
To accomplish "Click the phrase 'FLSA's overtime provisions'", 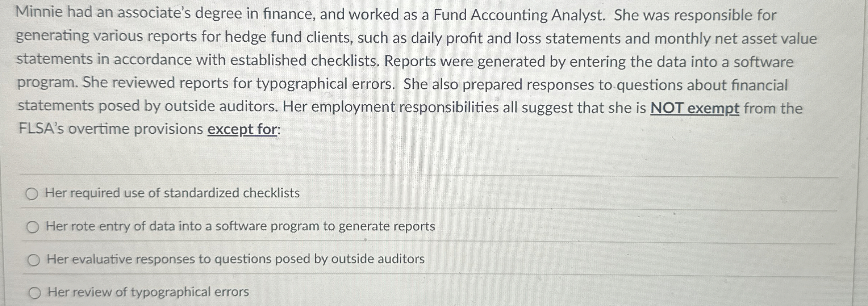I will click(109, 128).
